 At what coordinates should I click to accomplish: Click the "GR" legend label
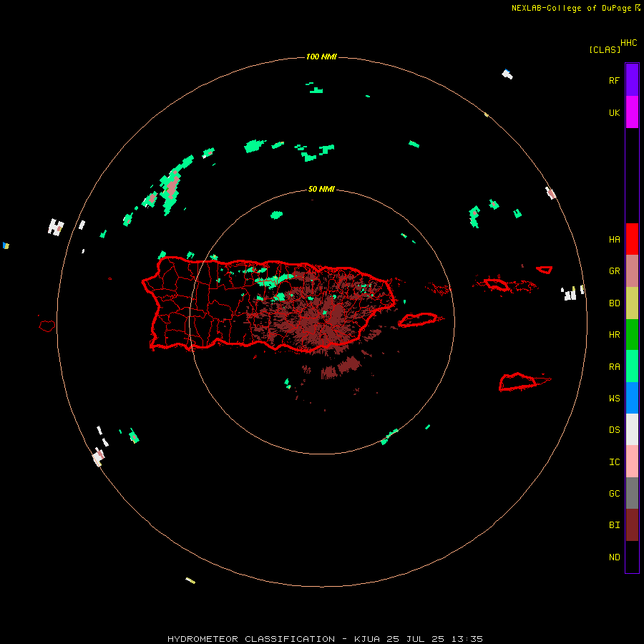coord(614,271)
